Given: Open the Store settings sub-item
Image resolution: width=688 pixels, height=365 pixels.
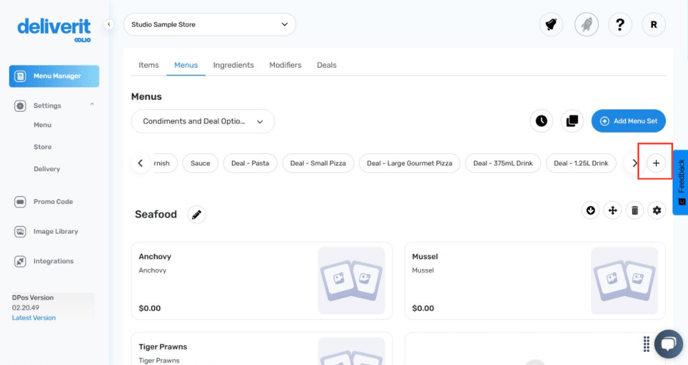Looking at the screenshot, I should pos(43,147).
